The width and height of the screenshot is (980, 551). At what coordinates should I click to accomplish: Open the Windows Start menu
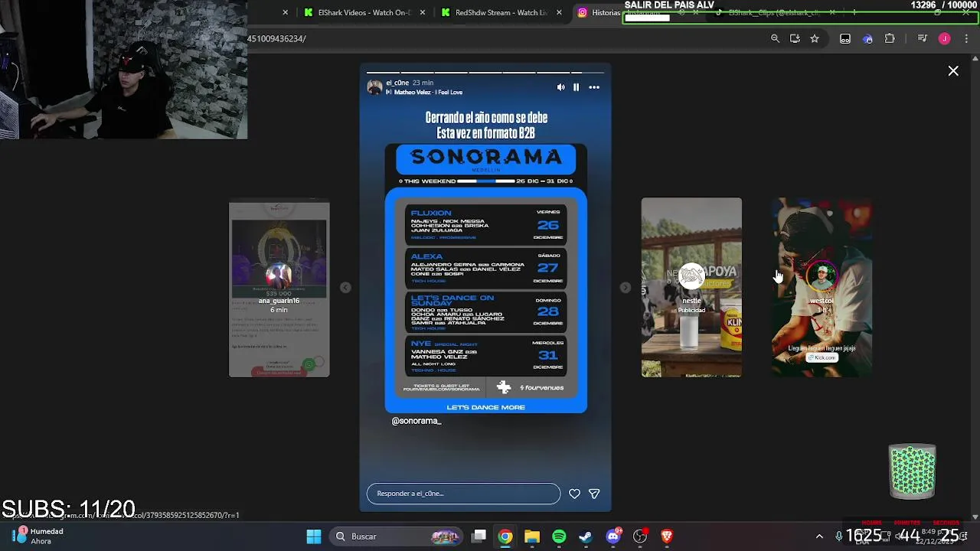tap(314, 536)
